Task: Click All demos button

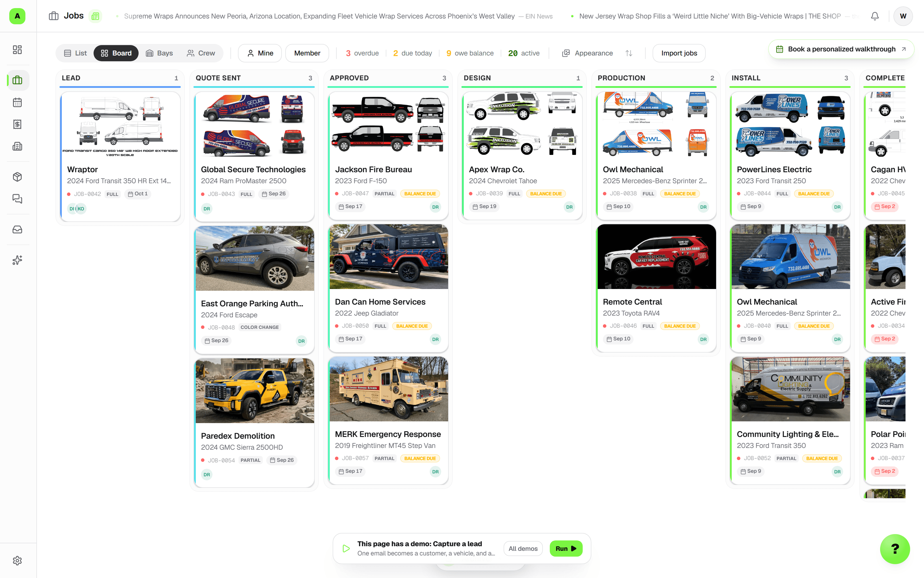Action: [523, 549]
